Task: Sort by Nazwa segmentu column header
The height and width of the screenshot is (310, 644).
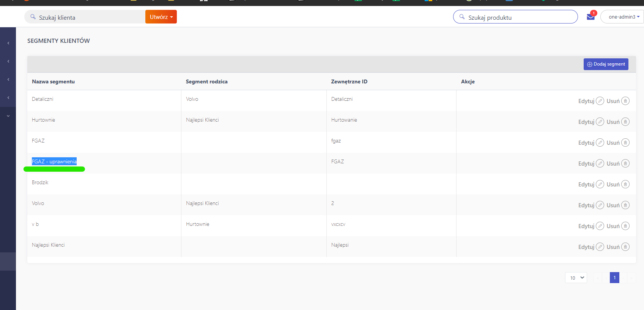Action: coord(53,81)
